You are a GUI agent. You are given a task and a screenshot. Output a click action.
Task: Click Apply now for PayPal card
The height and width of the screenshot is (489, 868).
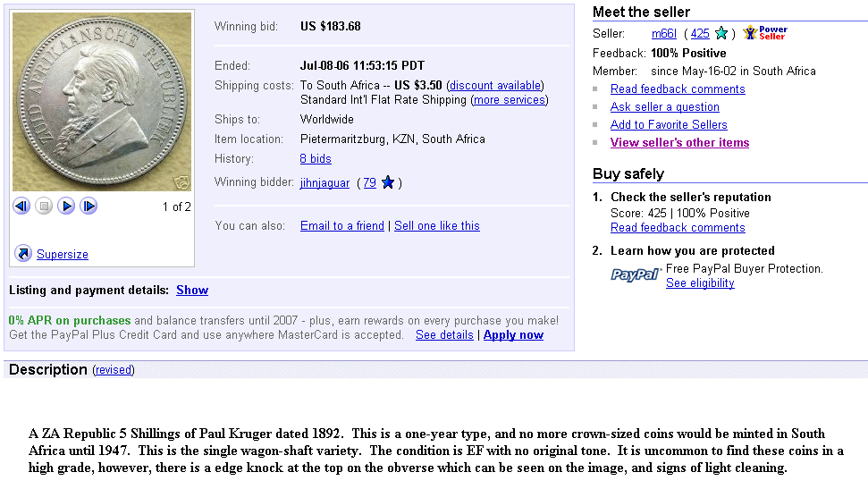513,335
